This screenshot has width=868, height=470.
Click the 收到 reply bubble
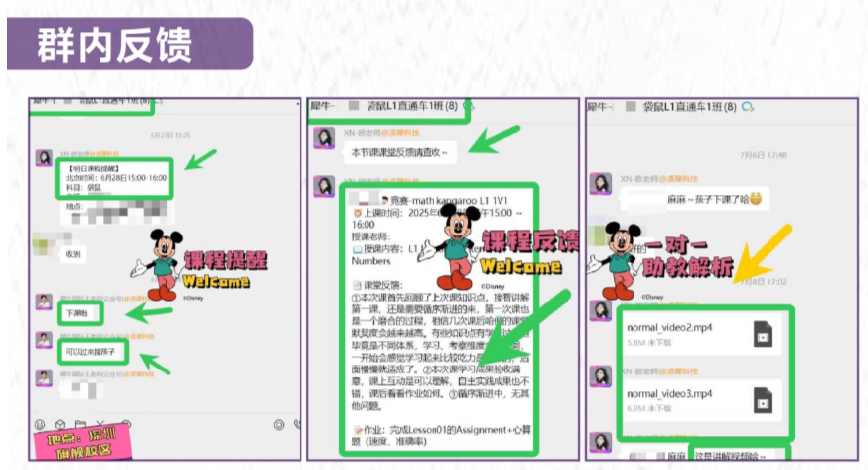pos(73,254)
